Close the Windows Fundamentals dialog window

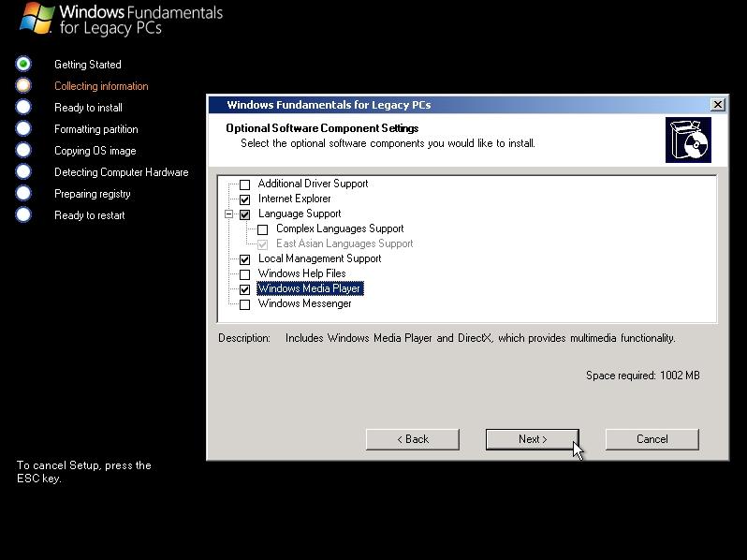717,104
